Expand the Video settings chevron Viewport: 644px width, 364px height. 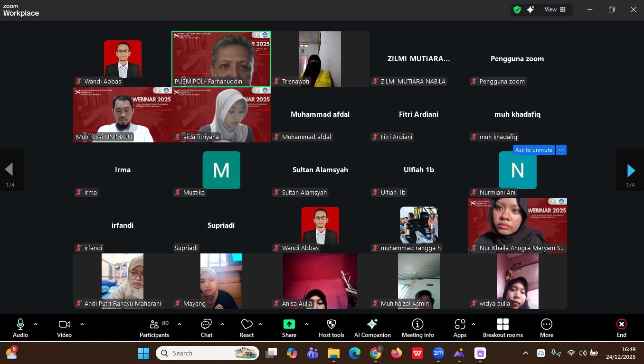tap(82, 325)
